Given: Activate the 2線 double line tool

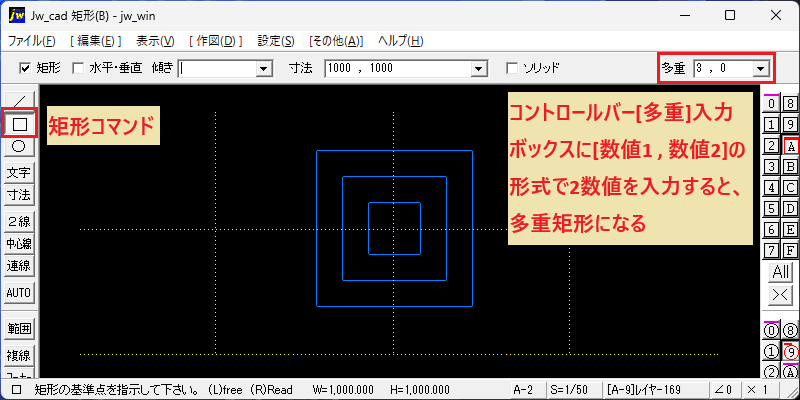Looking at the screenshot, I should tap(19, 221).
